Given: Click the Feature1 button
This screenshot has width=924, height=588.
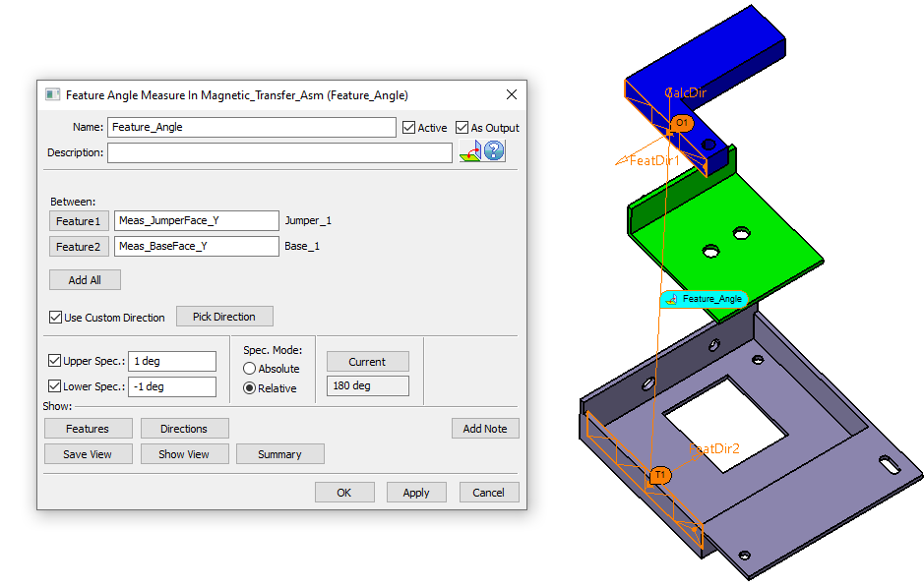Looking at the screenshot, I should coord(79,221).
